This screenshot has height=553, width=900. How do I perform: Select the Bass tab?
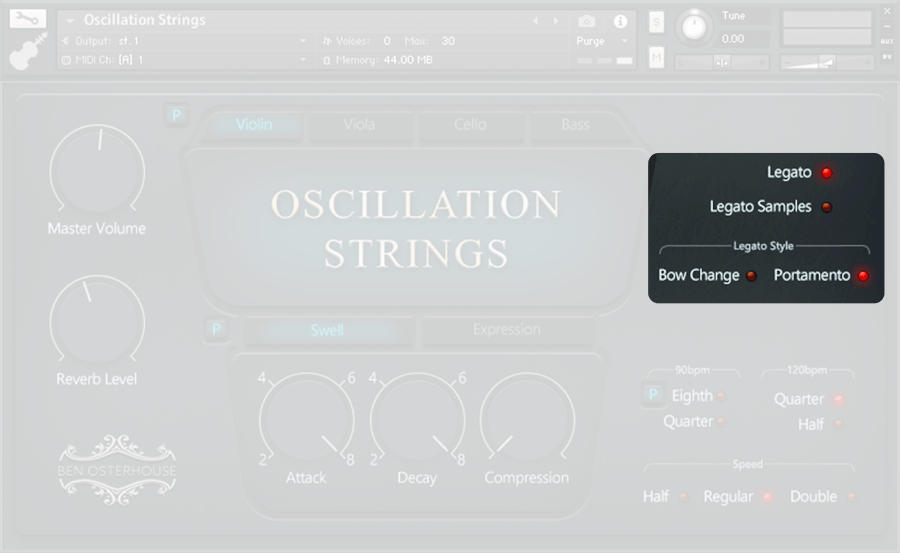(x=575, y=125)
